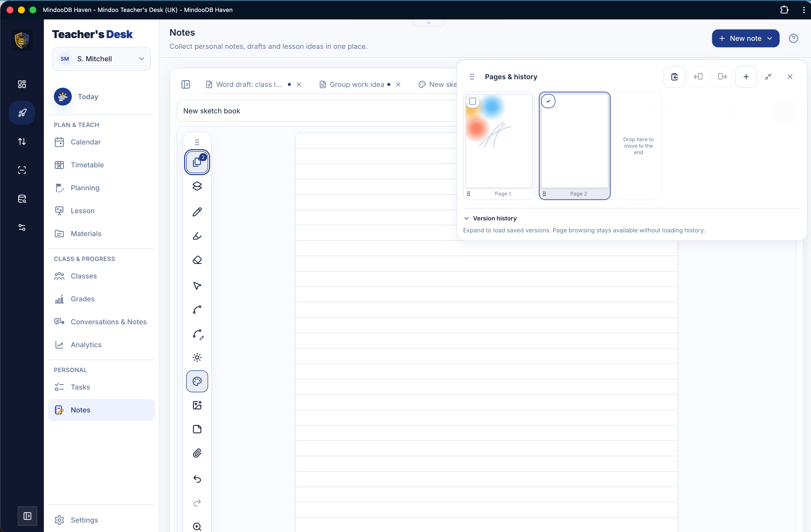Screen dimensions: 811x532
Task: Open Classes in the sidebar
Action: [101, 276]
